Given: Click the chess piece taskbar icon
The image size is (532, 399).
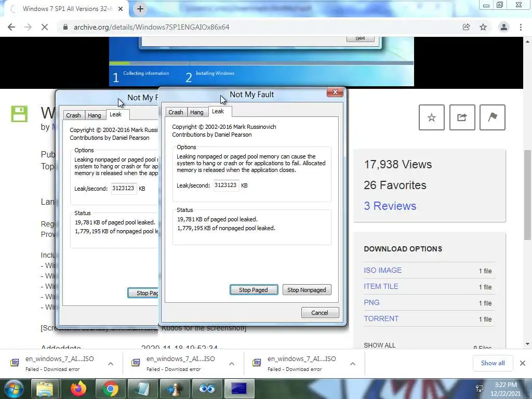Looking at the screenshot, I should [175, 389].
